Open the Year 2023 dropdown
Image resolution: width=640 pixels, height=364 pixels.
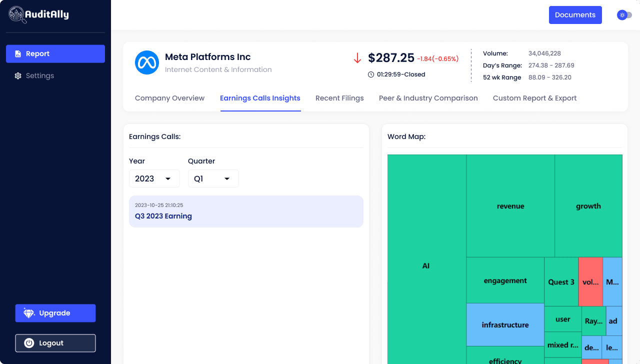click(154, 178)
